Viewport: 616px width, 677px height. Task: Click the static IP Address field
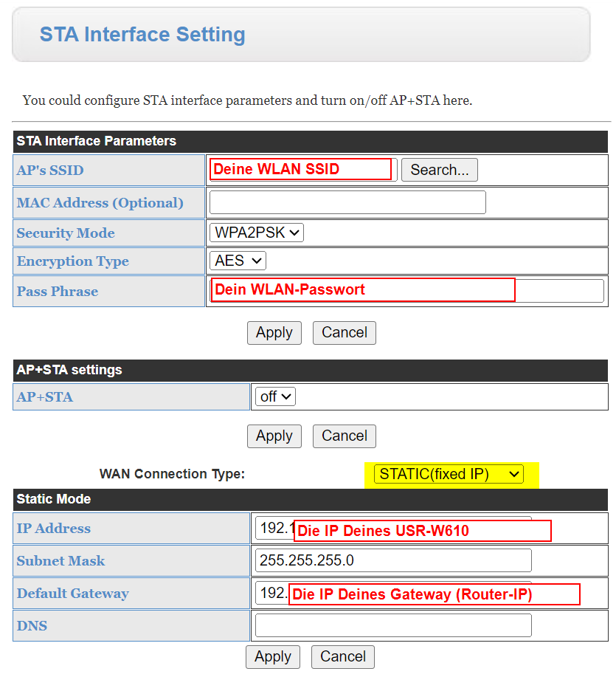coord(393,528)
